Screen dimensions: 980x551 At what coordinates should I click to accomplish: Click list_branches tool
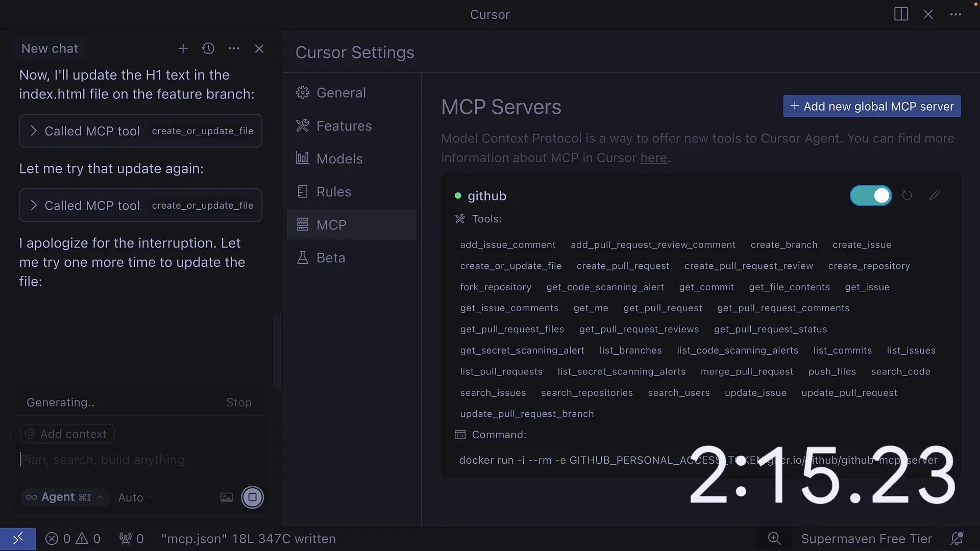[630, 350]
